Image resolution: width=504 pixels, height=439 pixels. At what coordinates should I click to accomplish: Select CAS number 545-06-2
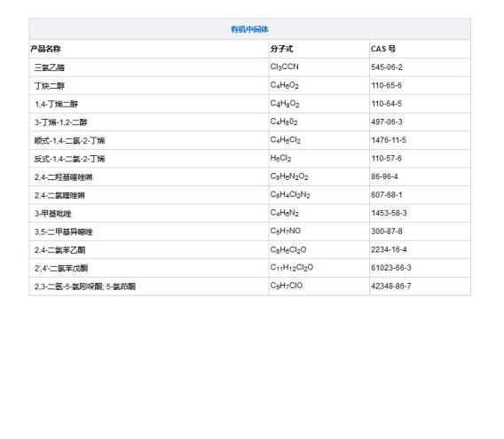pyautogui.click(x=387, y=67)
